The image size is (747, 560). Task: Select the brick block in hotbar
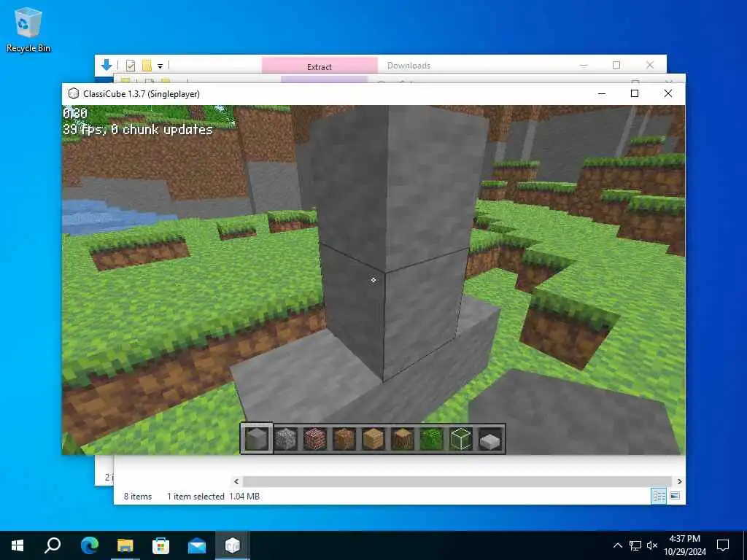tap(315, 438)
